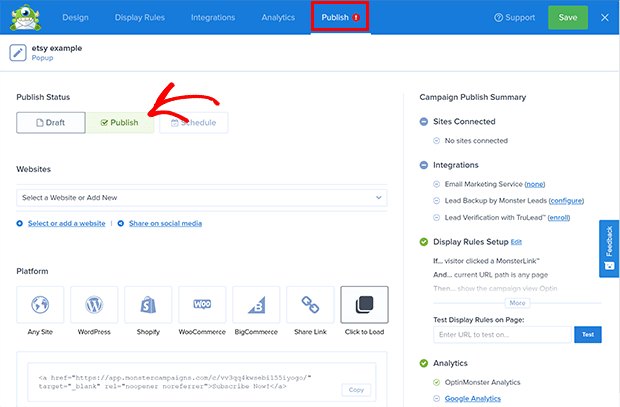Save the campaign
Viewport: 620px width, 407px height.
click(x=568, y=17)
